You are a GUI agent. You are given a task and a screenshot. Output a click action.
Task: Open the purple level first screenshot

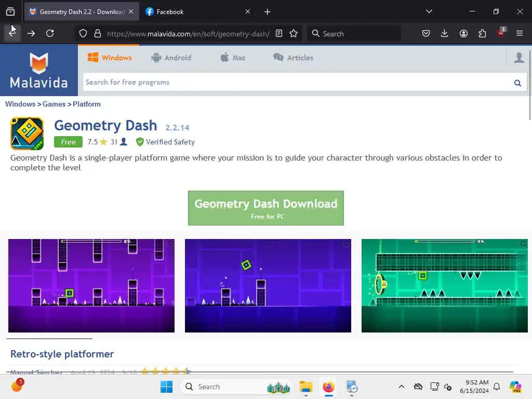(x=91, y=286)
